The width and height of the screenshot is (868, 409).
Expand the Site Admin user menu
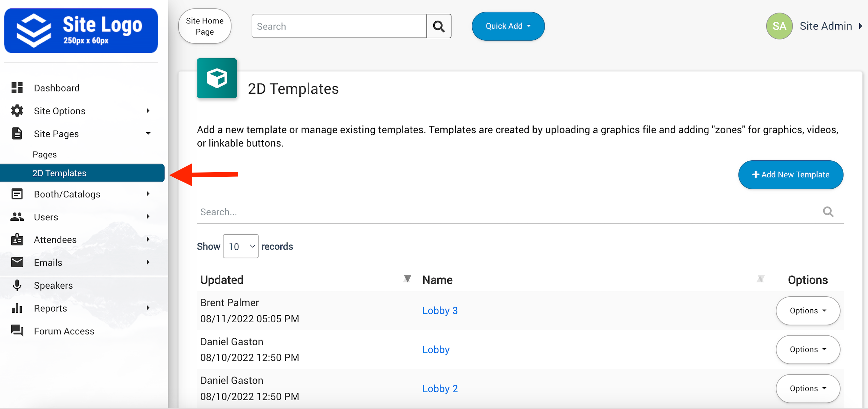tap(861, 26)
